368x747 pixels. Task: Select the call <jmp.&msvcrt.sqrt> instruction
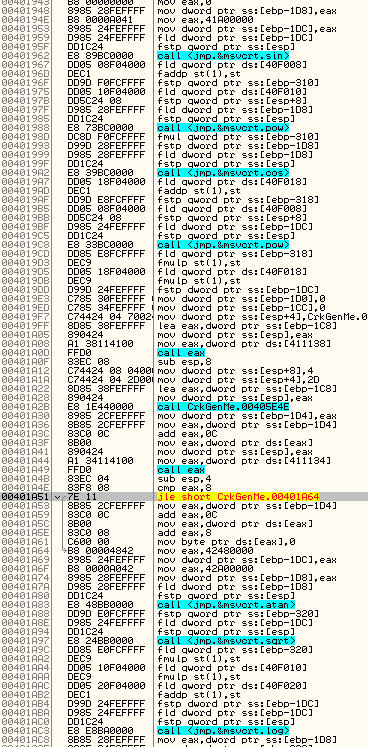pyautogui.click(x=226, y=640)
